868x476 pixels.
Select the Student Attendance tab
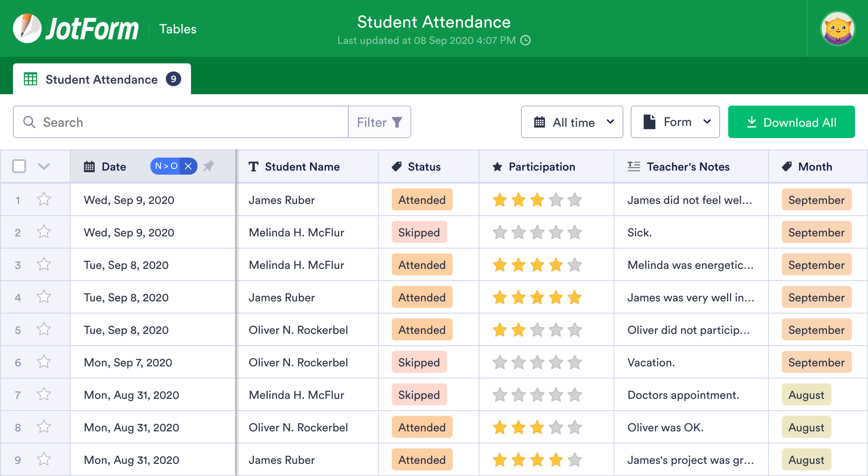(102, 79)
